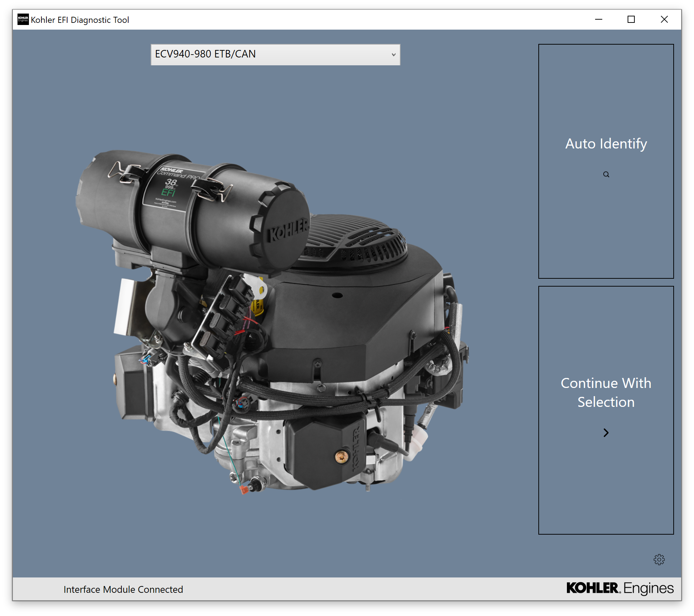This screenshot has width=694, height=616.
Task: Click the Interface Module Connected status text
Action: (123, 589)
